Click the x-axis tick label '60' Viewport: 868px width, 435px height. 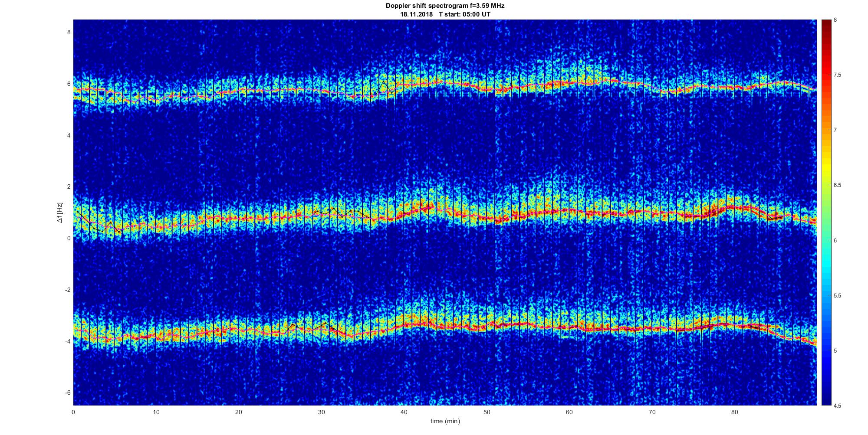[569, 412]
